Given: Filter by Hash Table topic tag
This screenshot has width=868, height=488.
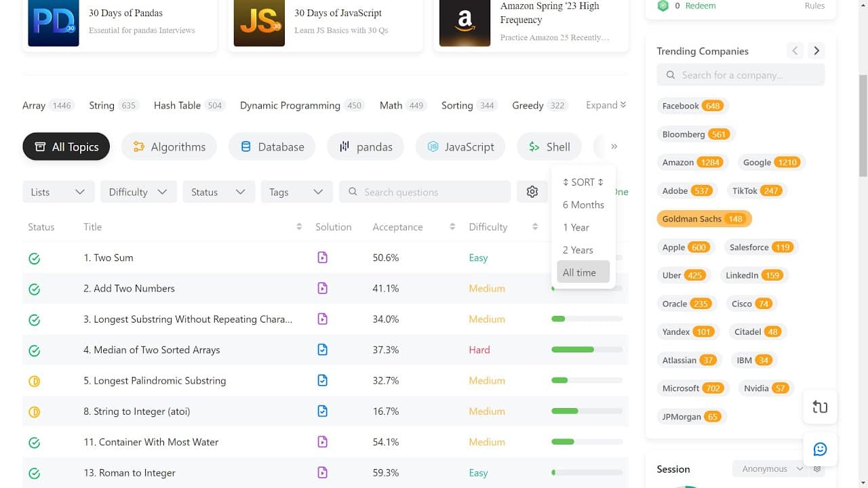Looking at the screenshot, I should click(x=189, y=105).
